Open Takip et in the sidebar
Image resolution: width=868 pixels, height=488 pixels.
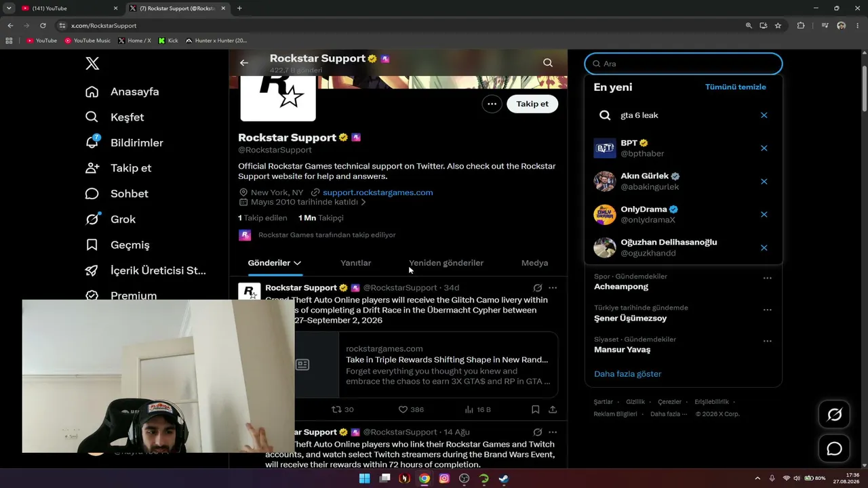118,168
